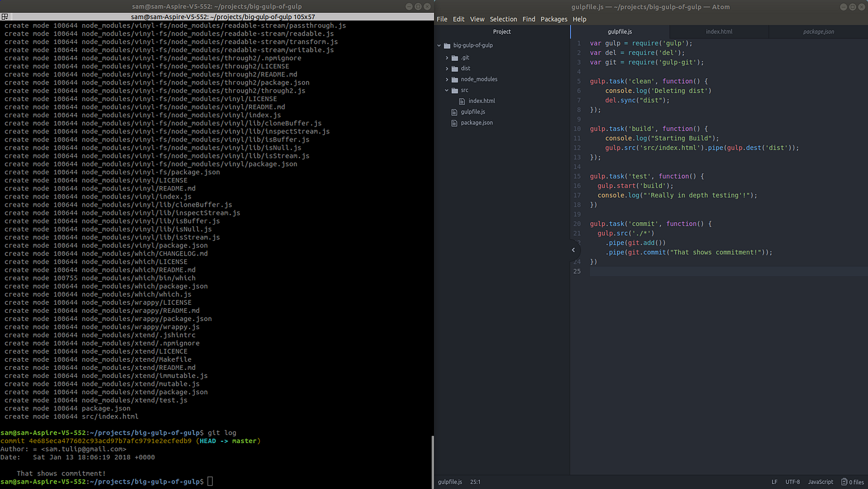This screenshot has height=489, width=868.
Task: Switch to the index.html tab
Action: 719,31
